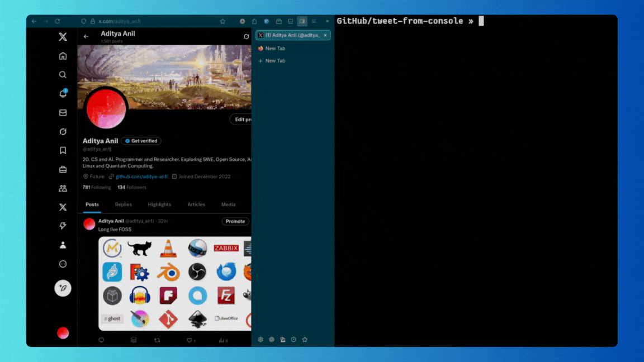The image size is (644, 362).
Task: Open AI chatbot icon at sidebar panel bottom
Action: [x=272, y=340]
